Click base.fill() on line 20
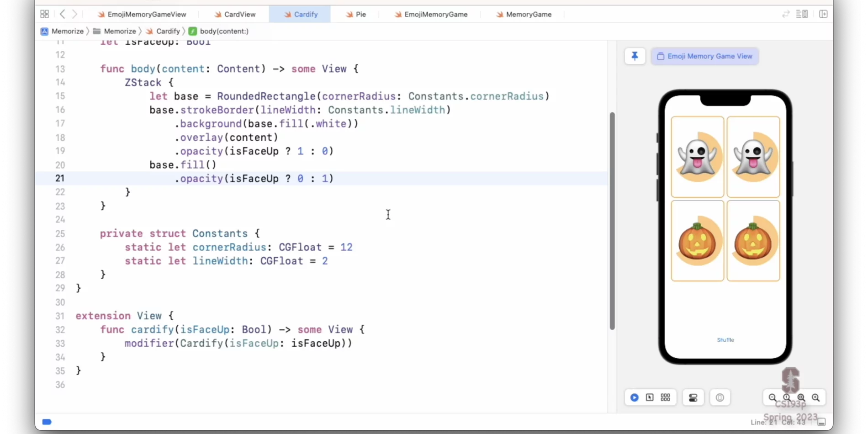This screenshot has width=868, height=434. pyautogui.click(x=183, y=165)
